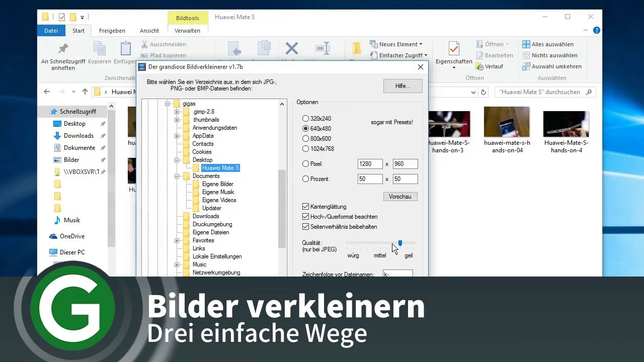Expand the Favorites folder node

point(177,240)
